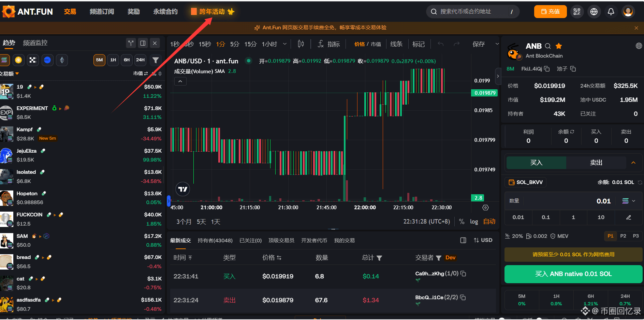Viewport: 644px width, 320px height.
Task: Open the QR code scanner icon
Action: [577, 12]
